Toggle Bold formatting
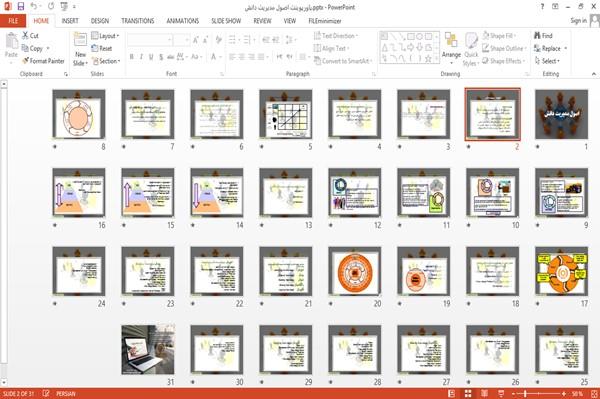Screen dimensions: 600x399 (x=132, y=57)
